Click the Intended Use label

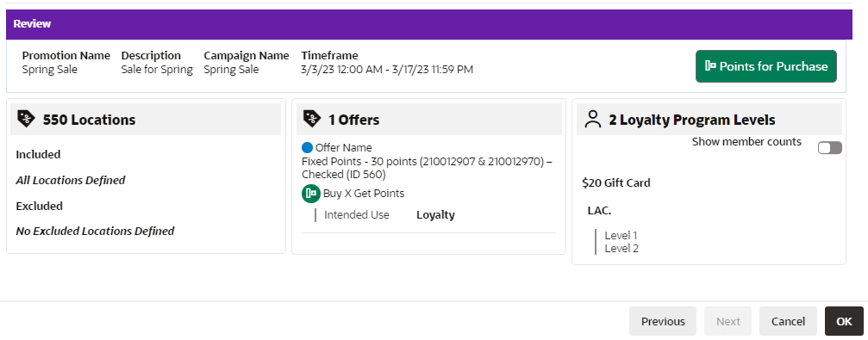[x=357, y=215]
